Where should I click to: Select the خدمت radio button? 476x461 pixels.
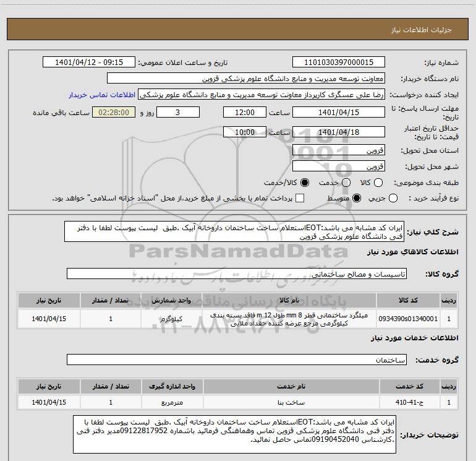(346, 183)
